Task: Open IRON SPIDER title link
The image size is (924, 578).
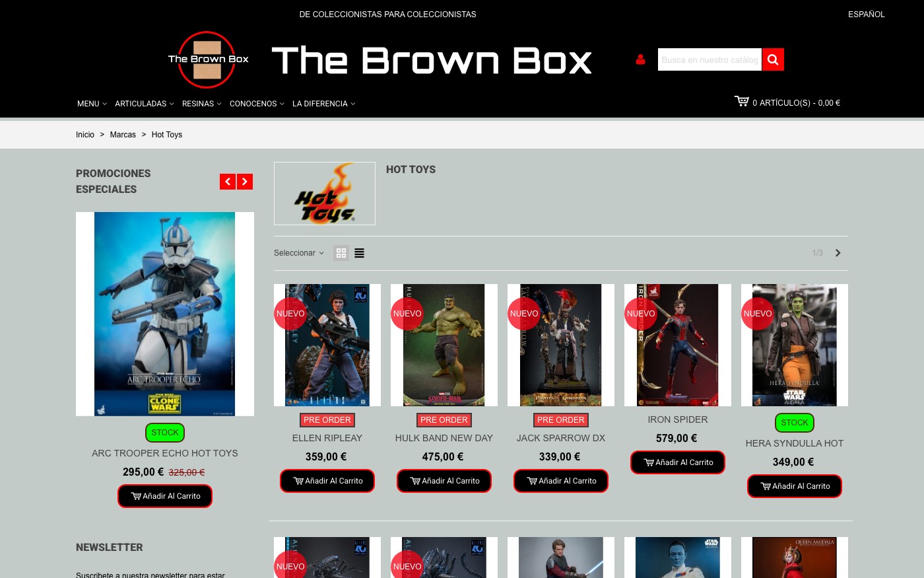Action: pyautogui.click(x=678, y=419)
